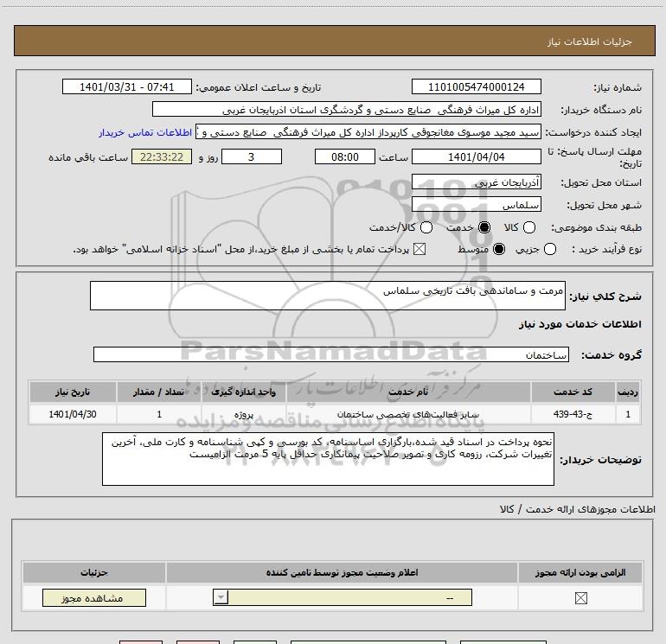The width and height of the screenshot is (666, 644).
Task: Toggle the اسناد خزانه اسلامی payment checkbox
Action: [x=419, y=249]
